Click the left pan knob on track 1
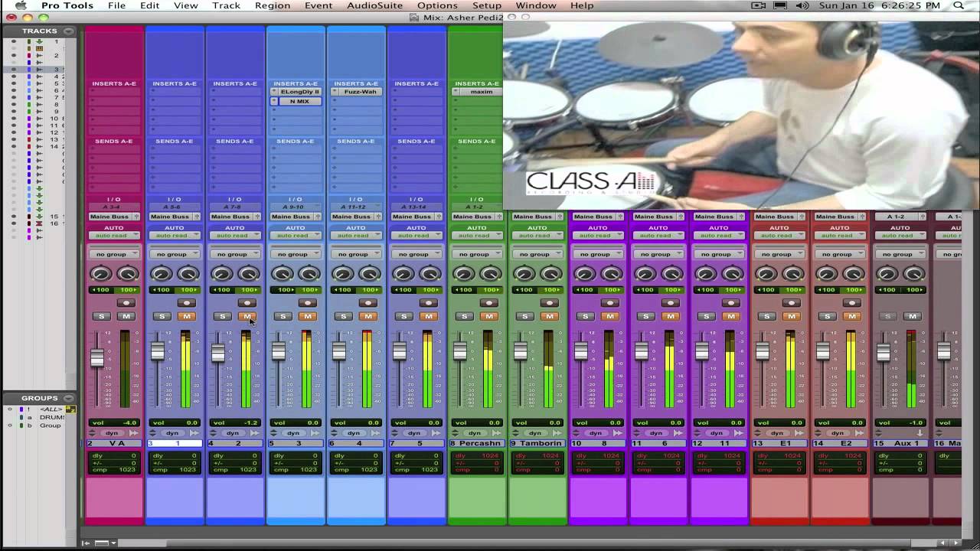The width and height of the screenshot is (980, 551). 162,274
